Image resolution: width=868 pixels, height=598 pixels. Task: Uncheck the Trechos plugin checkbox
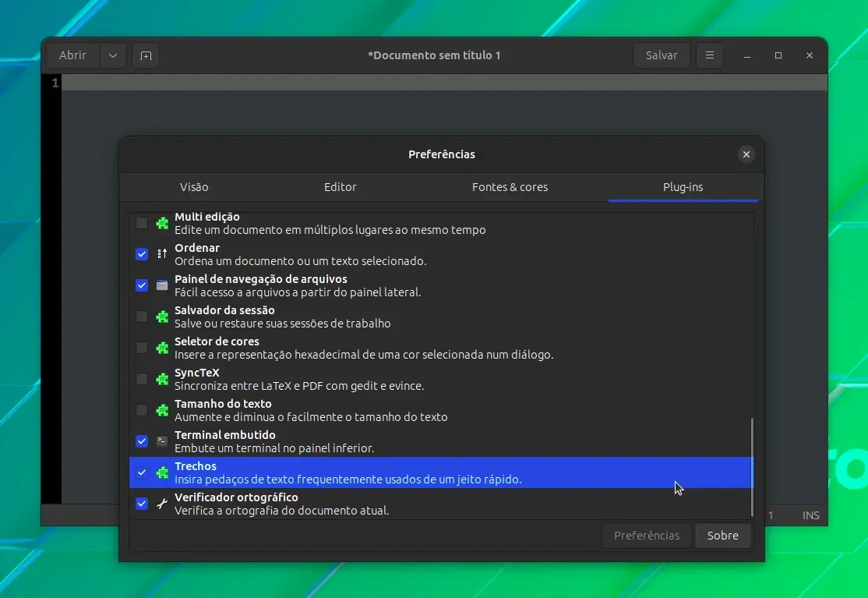click(142, 472)
